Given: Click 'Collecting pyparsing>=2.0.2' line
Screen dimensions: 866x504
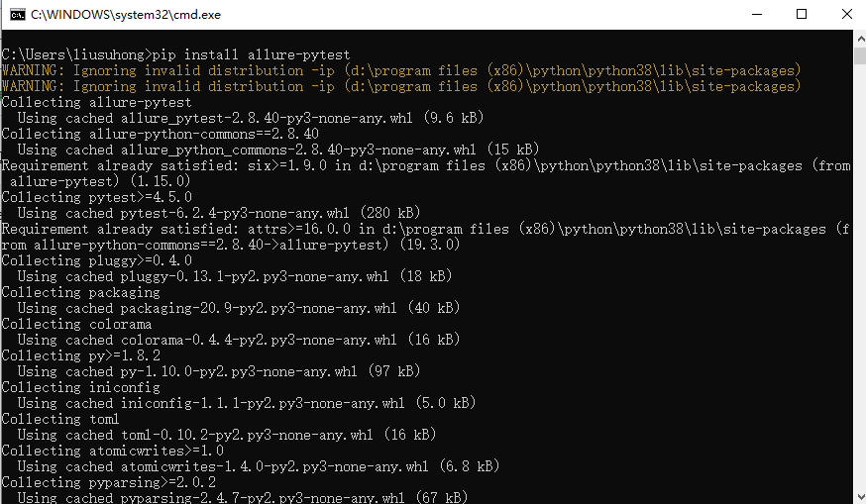Looking at the screenshot, I should point(108,482).
